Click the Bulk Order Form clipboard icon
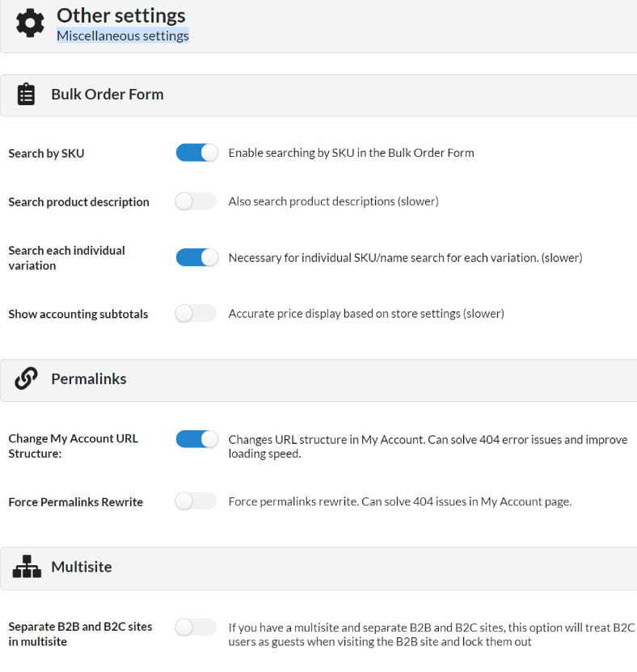This screenshot has width=637, height=672. pos(26,95)
